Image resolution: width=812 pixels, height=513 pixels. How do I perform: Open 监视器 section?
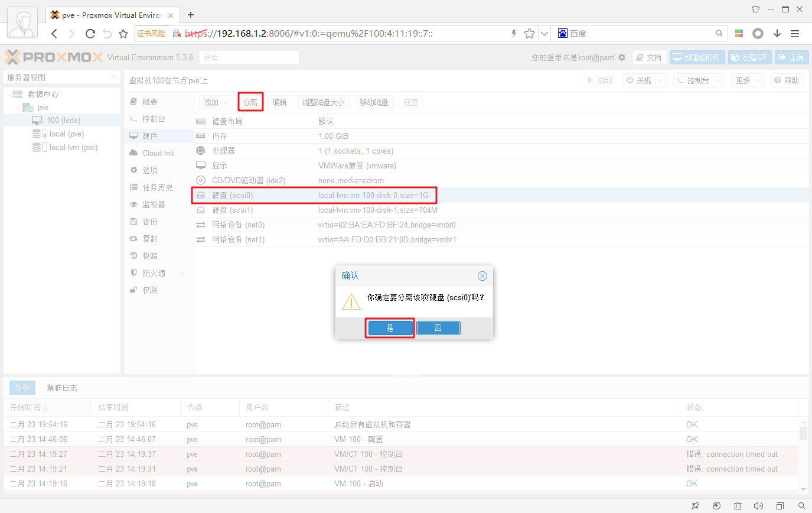click(159, 204)
